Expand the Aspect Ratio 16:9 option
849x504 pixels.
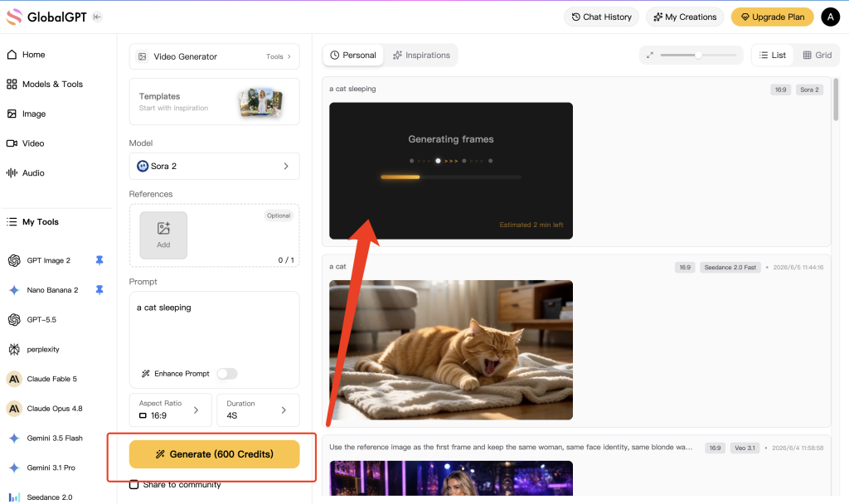pyautogui.click(x=171, y=409)
